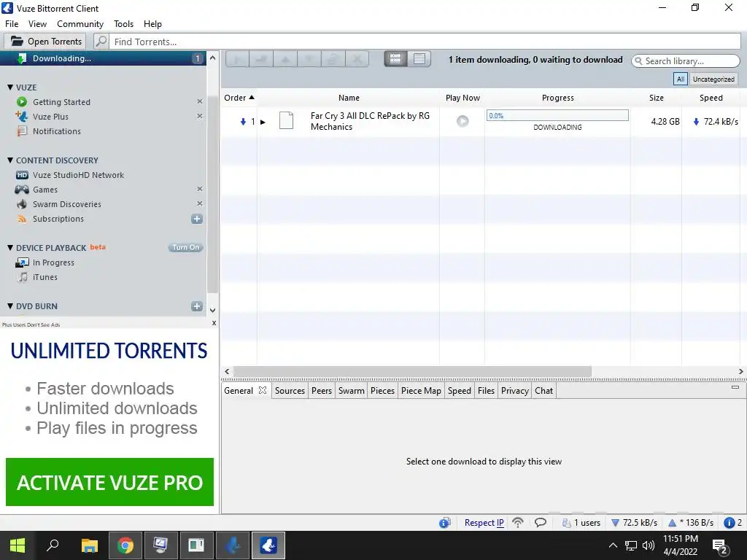Open the Tools menu

[123, 24]
